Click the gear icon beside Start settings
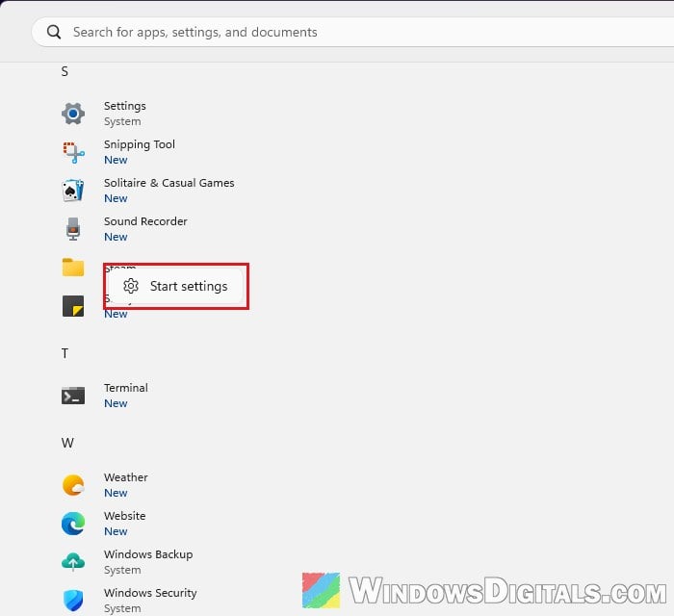The width and height of the screenshot is (674, 616). (x=131, y=286)
